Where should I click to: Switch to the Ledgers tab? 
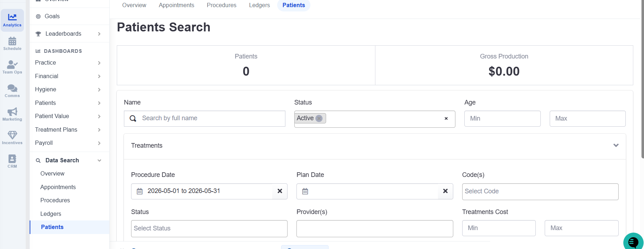(259, 5)
